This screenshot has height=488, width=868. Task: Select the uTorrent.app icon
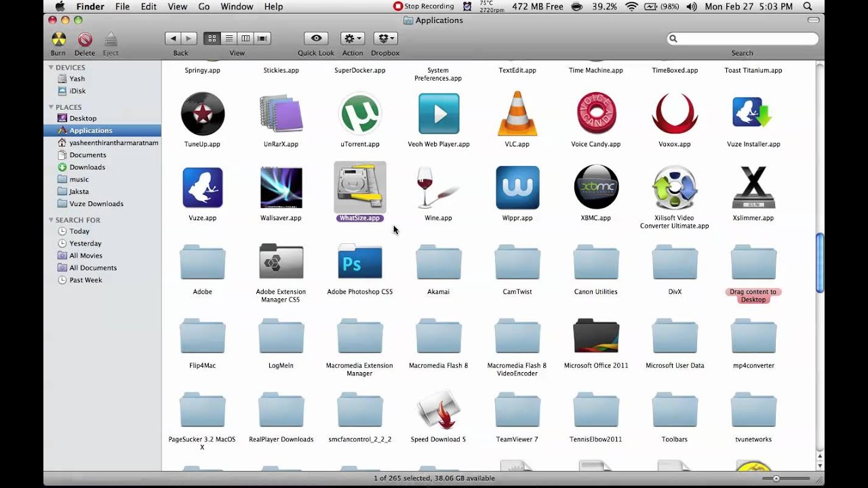tap(359, 114)
